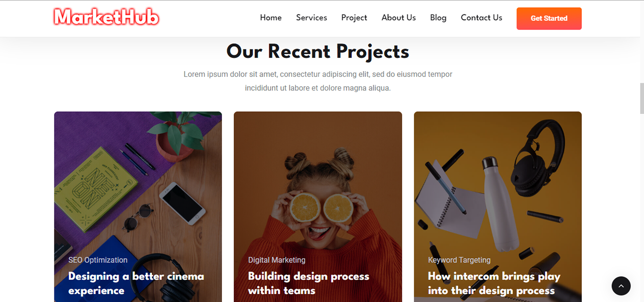Open the SEO Optimization category link

pos(98,260)
